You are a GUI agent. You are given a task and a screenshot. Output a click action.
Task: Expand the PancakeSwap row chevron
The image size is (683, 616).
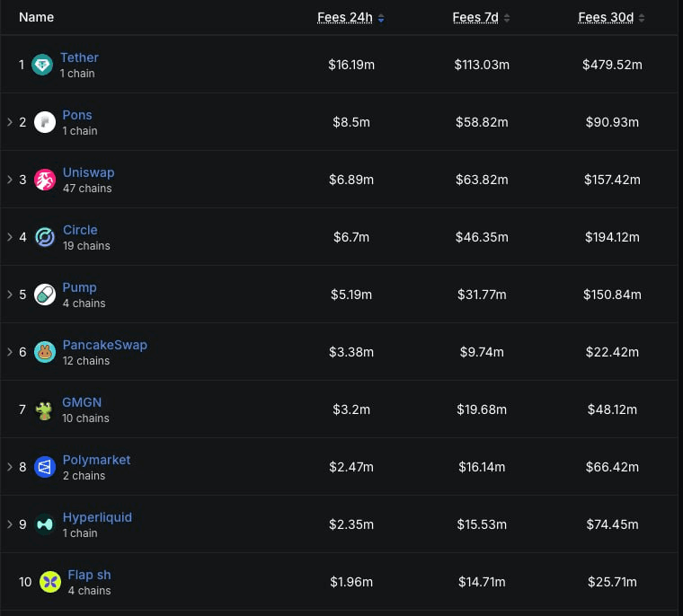click(x=10, y=352)
